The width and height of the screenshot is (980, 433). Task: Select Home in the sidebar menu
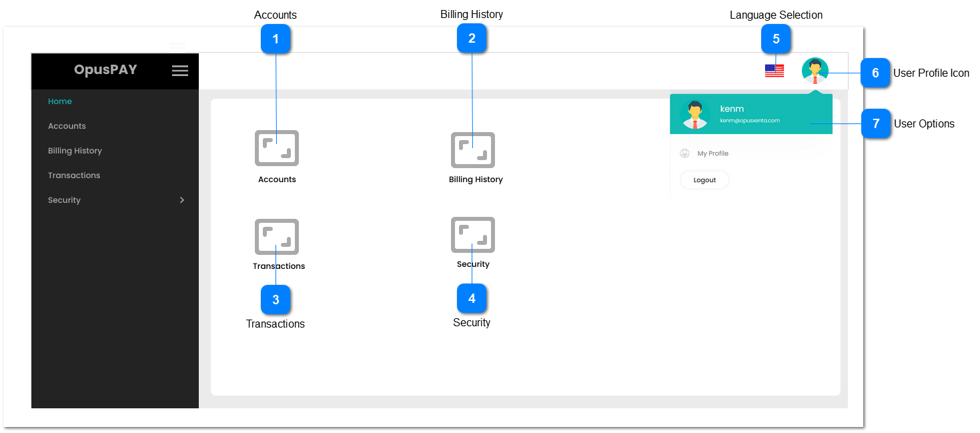pyautogui.click(x=60, y=101)
